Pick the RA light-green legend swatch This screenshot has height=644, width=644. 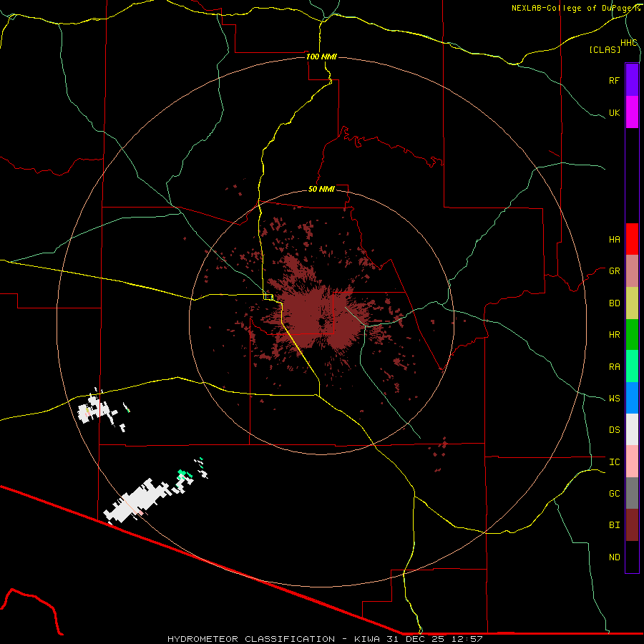click(x=632, y=366)
